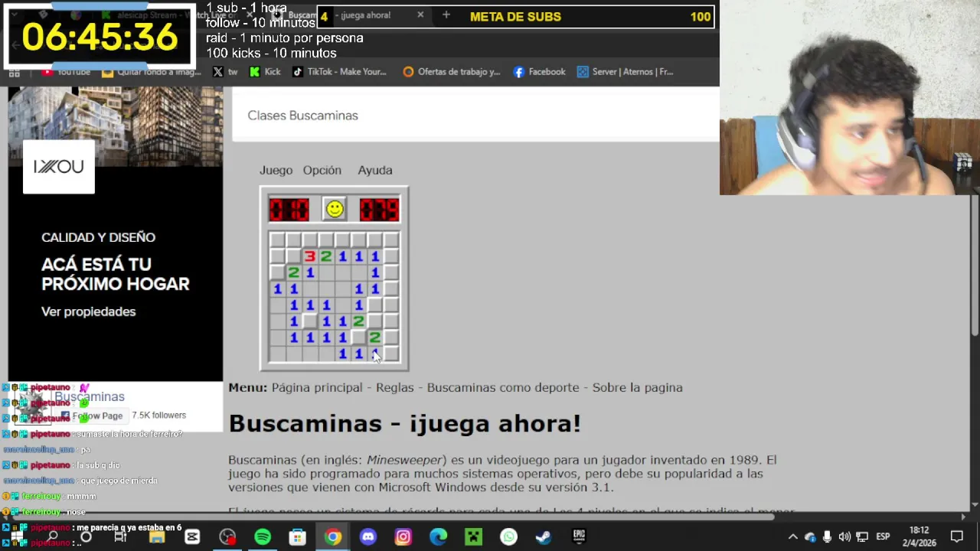The height and width of the screenshot is (551, 980).
Task: Click the Minesweeper mine counter display
Action: (x=289, y=209)
